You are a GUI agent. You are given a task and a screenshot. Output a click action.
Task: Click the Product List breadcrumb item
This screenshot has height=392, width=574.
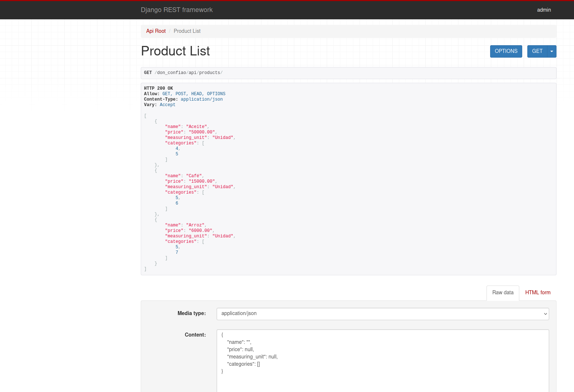[187, 31]
